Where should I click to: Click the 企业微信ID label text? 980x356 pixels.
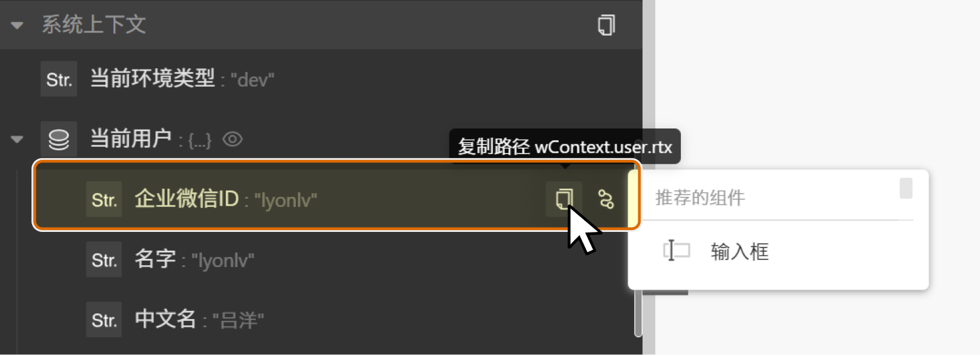[187, 199]
